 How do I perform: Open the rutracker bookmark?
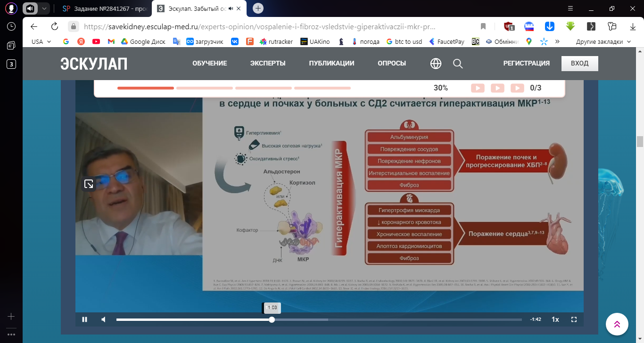[x=276, y=41]
